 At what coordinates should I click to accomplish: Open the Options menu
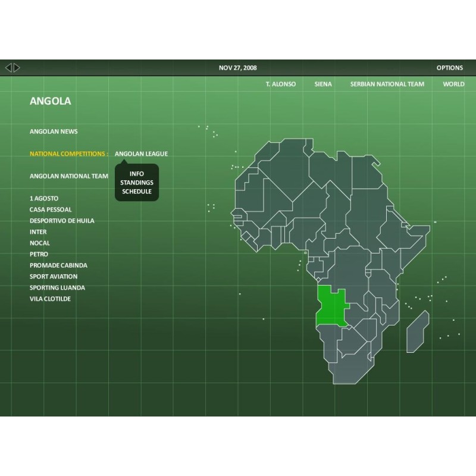[x=449, y=68]
